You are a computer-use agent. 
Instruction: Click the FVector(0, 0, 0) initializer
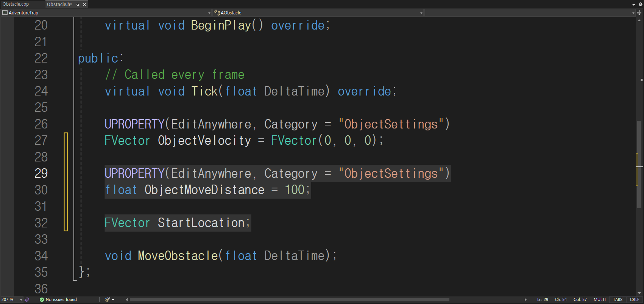coord(324,141)
